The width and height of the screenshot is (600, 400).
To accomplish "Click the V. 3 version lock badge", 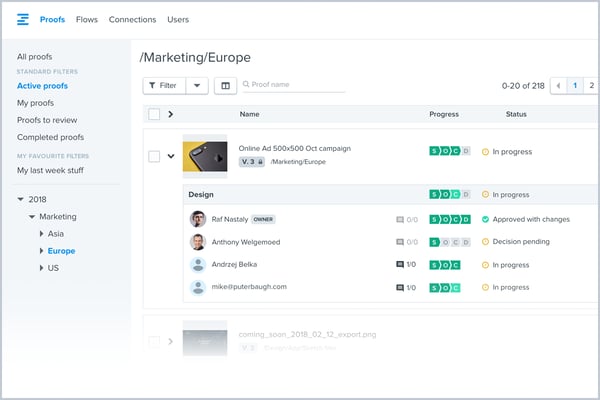I will pyautogui.click(x=251, y=161).
